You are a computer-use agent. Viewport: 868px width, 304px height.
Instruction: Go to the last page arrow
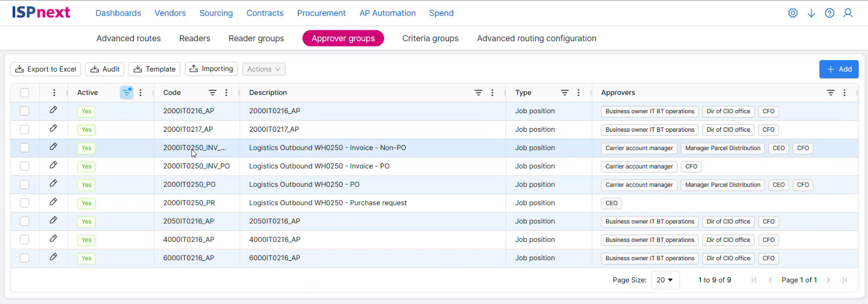[x=845, y=280]
